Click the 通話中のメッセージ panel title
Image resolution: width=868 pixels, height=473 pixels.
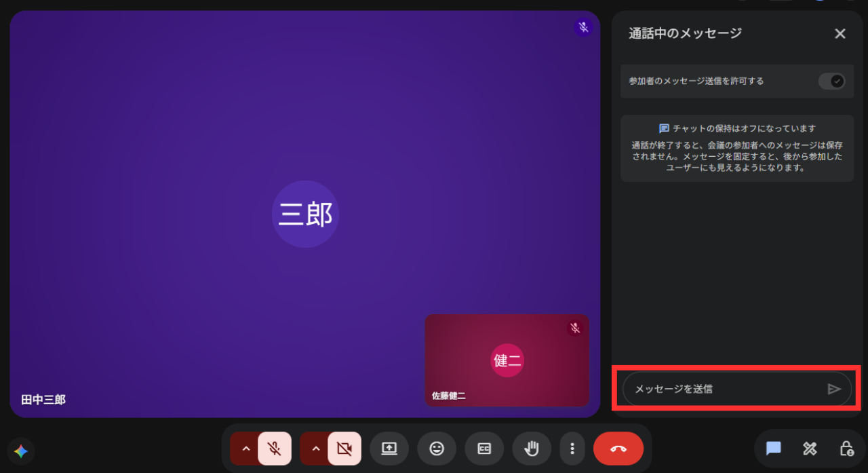pos(685,33)
